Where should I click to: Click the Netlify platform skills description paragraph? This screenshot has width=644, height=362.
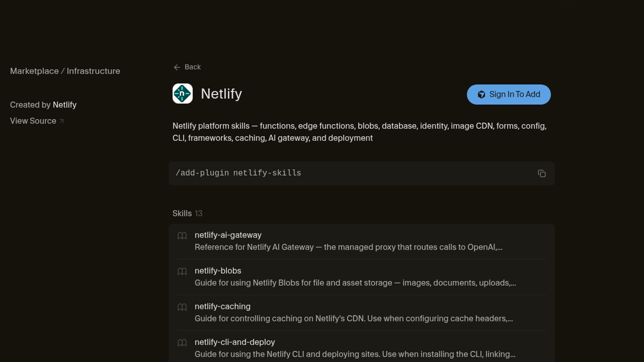(360, 132)
